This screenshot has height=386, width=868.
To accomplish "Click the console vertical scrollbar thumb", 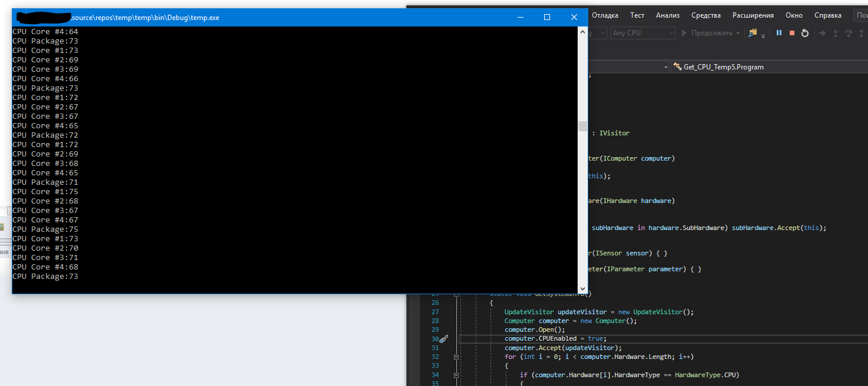I will coord(582,126).
